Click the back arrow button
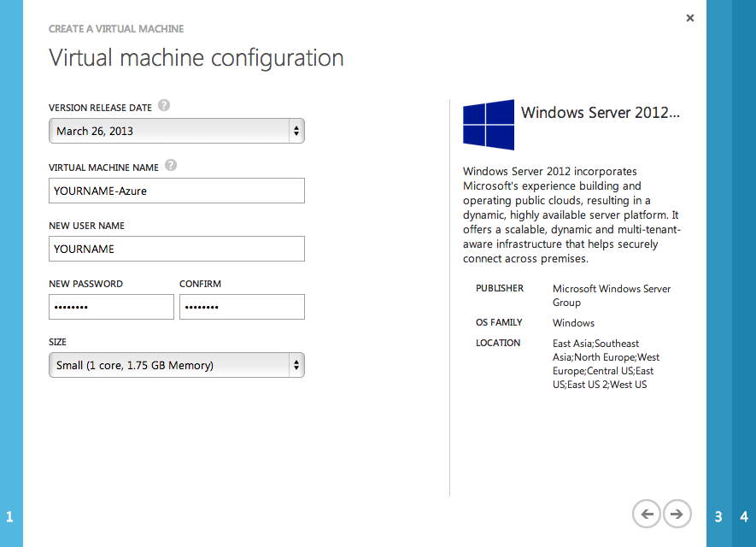This screenshot has height=547, width=756. [647, 514]
